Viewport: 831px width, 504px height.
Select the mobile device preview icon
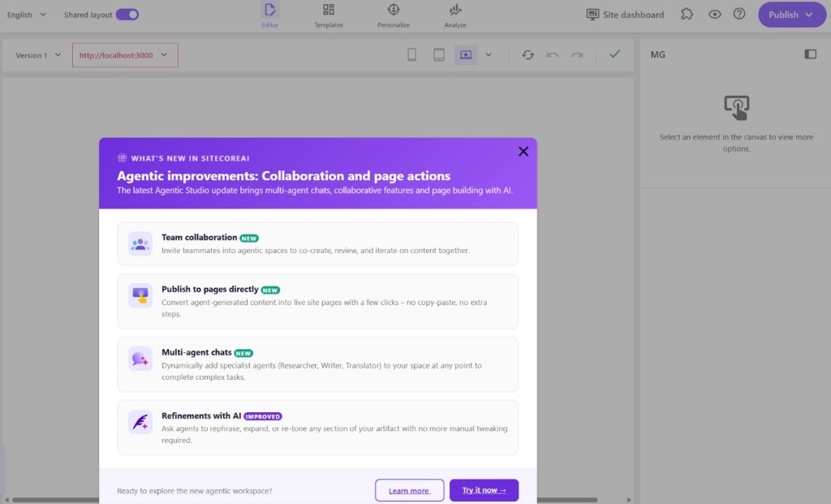pyautogui.click(x=411, y=54)
